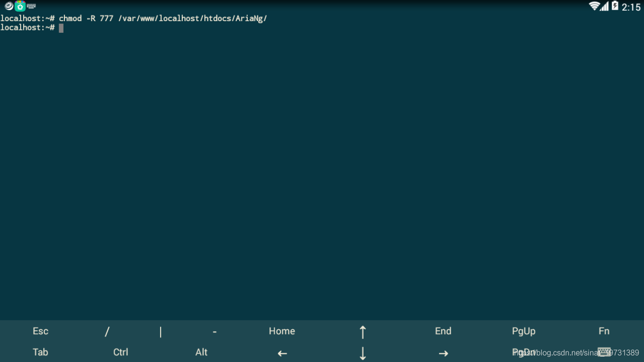Tap the keyboard icon in bottom bar

click(x=604, y=352)
